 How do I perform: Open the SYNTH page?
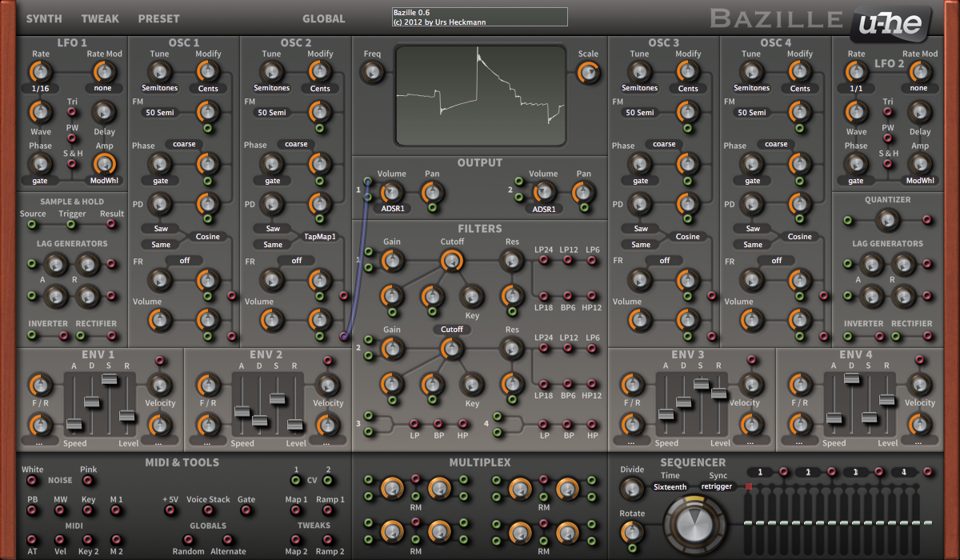coord(44,18)
